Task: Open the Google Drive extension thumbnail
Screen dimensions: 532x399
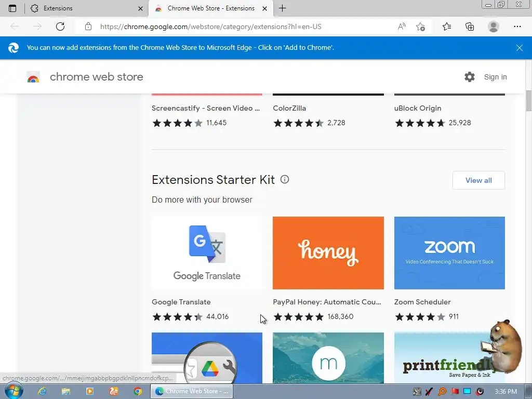Action: click(207, 358)
